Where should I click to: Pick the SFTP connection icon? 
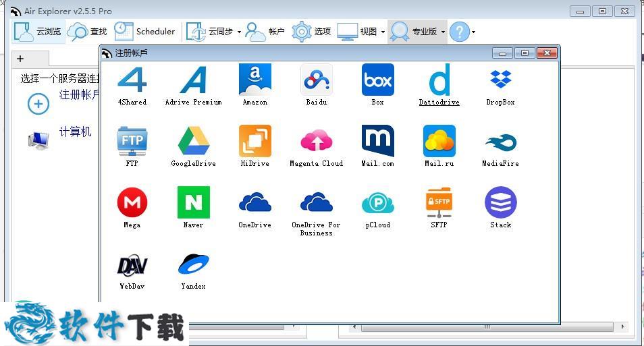(x=439, y=203)
